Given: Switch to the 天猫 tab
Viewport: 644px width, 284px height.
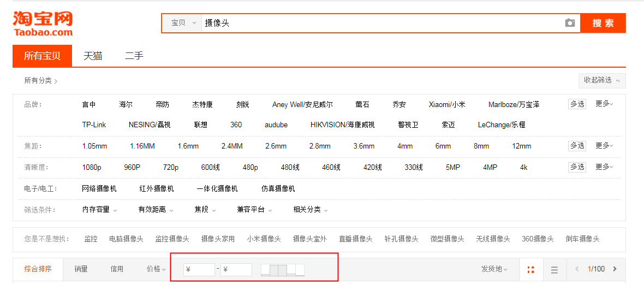Looking at the screenshot, I should point(93,56).
